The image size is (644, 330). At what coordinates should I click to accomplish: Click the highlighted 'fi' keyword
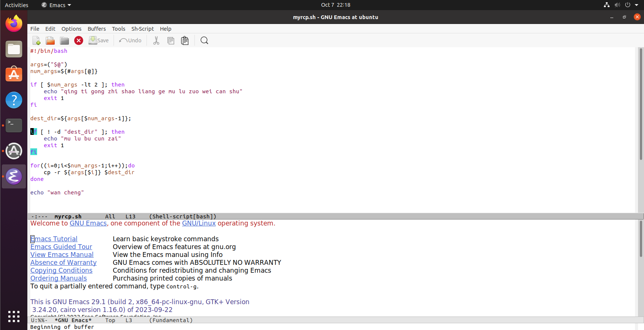(34, 152)
